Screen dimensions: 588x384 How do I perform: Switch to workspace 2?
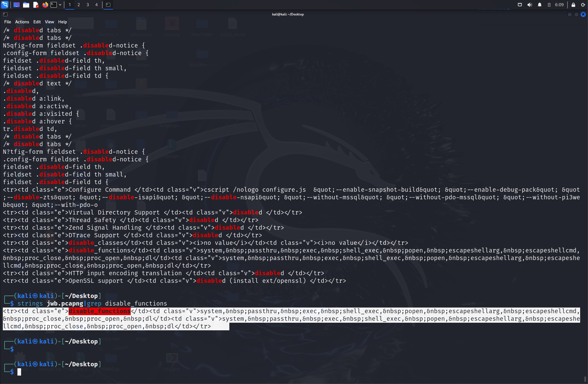79,5
